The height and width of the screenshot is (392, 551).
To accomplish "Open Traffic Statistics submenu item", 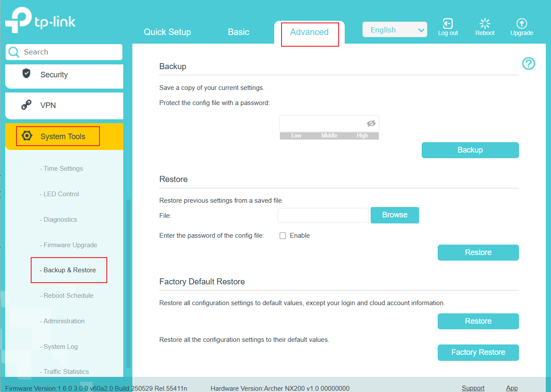I will 64,372.
